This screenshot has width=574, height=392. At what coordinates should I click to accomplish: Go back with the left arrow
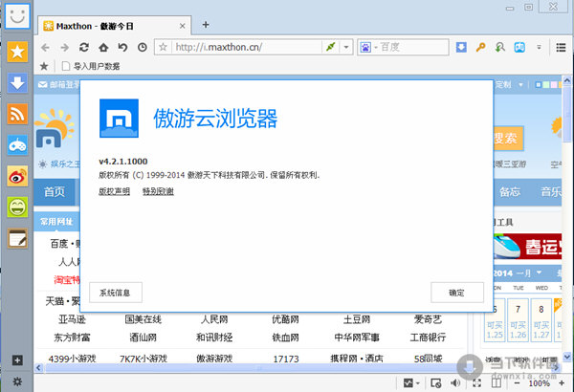pyautogui.click(x=45, y=47)
